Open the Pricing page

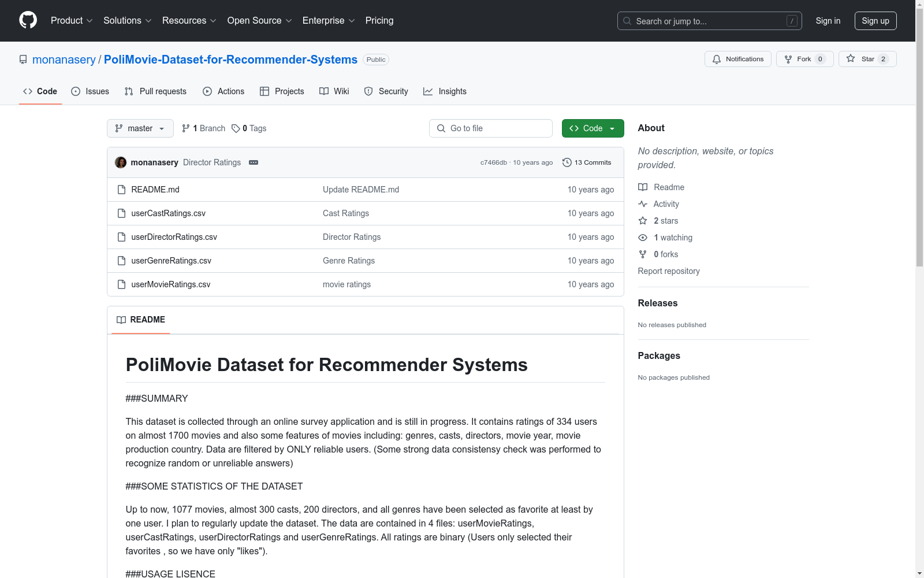tap(379, 20)
